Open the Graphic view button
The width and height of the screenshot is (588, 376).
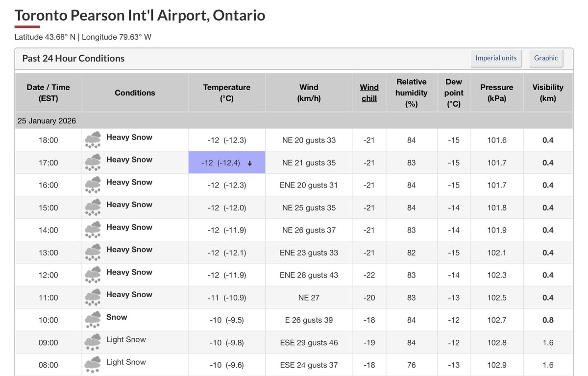click(x=546, y=58)
